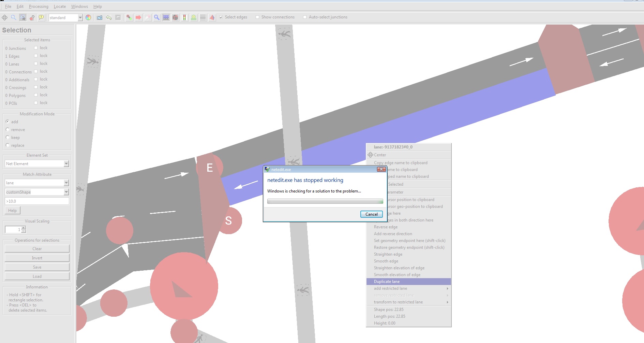644x343 pixels.
Task: Lock POIs selection checkbox
Action: pos(36,103)
